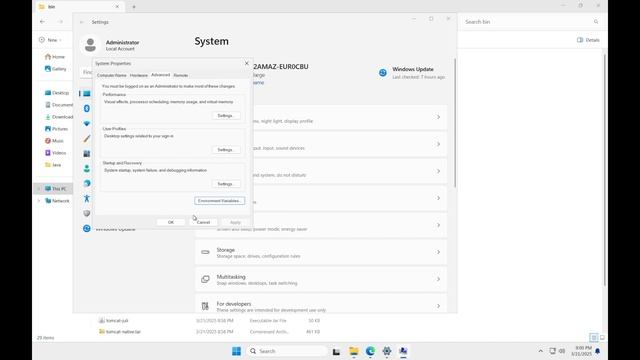The width and height of the screenshot is (640, 360).
Task: Open Privacy & security shield icon in sidebar
Action: 87,213
